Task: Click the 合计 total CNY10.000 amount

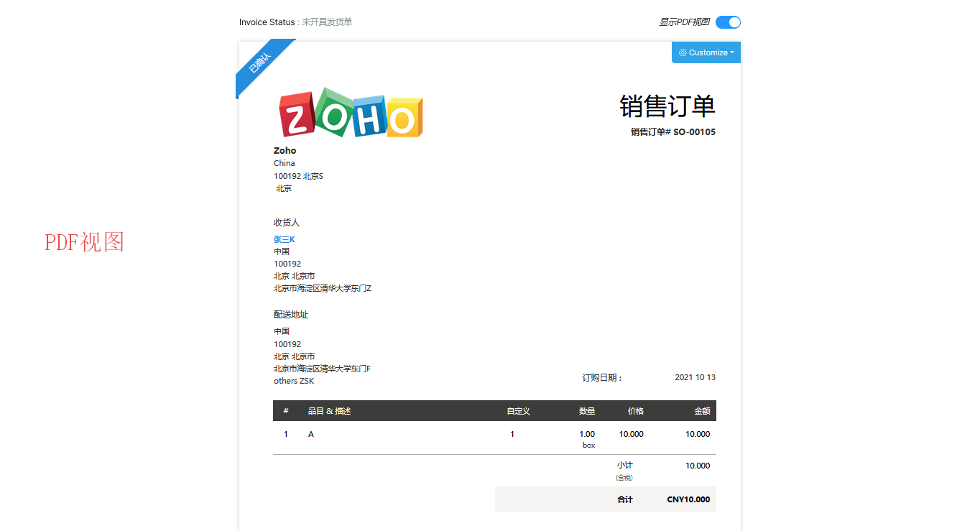Action: 688,499
